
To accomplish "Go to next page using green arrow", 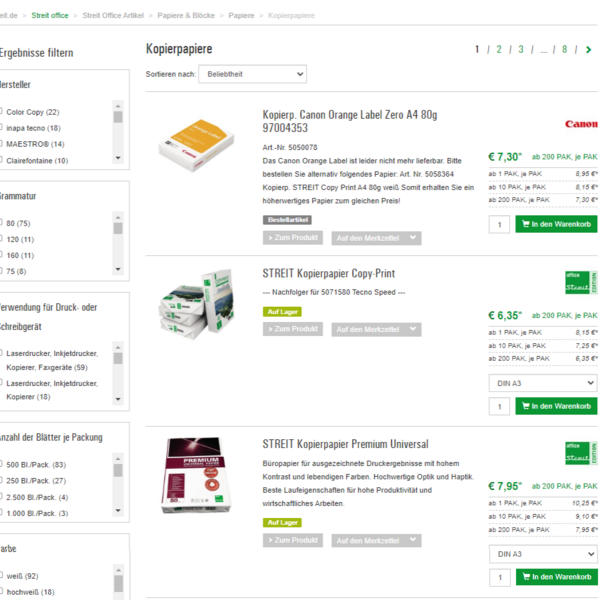I will click(589, 49).
